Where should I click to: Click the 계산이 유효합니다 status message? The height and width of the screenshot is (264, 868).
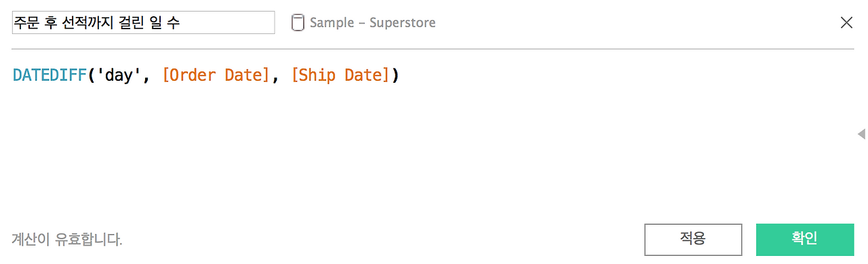pyautogui.click(x=67, y=239)
